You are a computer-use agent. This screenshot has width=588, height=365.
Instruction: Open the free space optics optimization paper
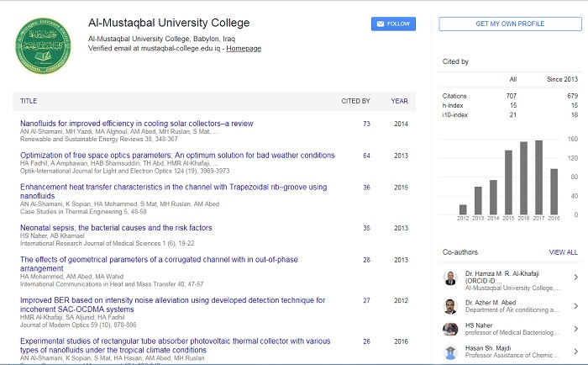176,156
